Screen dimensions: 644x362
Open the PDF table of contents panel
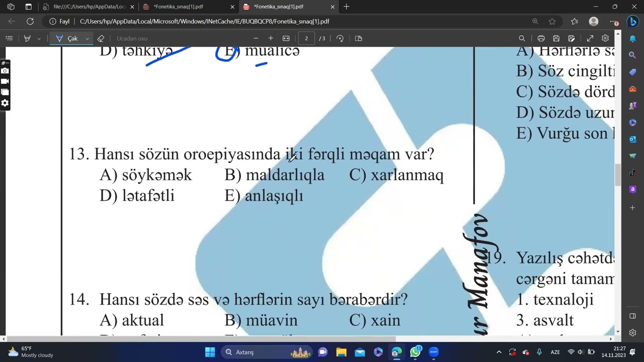click(9, 38)
